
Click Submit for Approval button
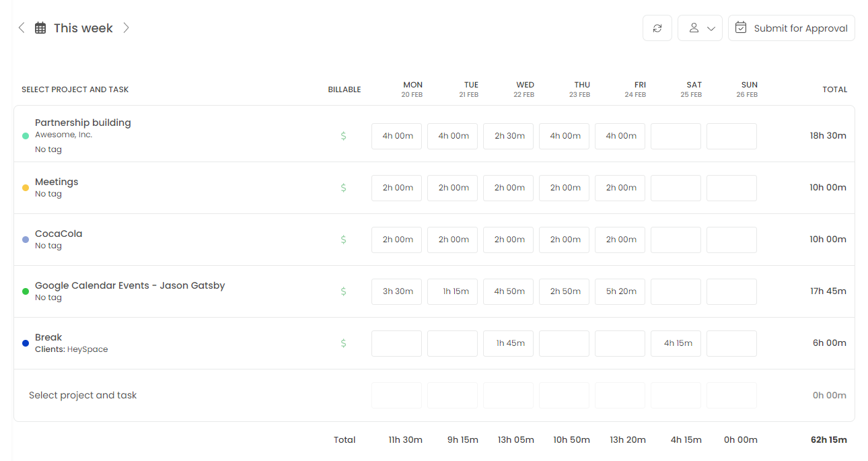(x=791, y=28)
